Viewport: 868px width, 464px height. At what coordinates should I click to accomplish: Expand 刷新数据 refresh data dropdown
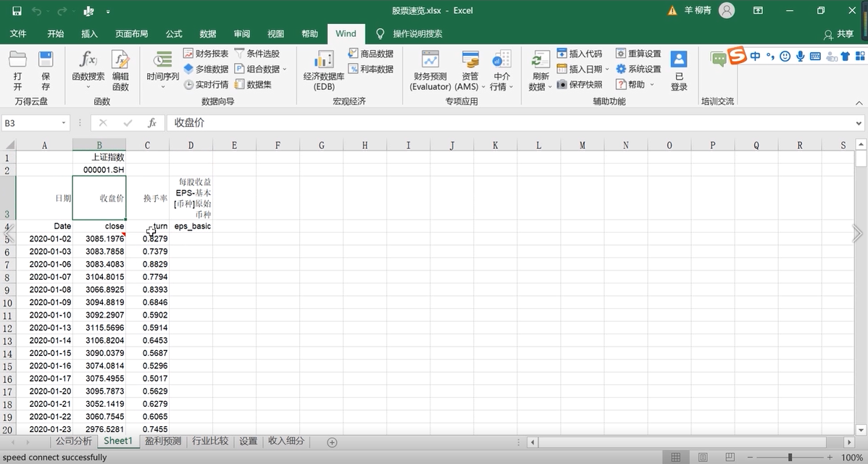[550, 87]
